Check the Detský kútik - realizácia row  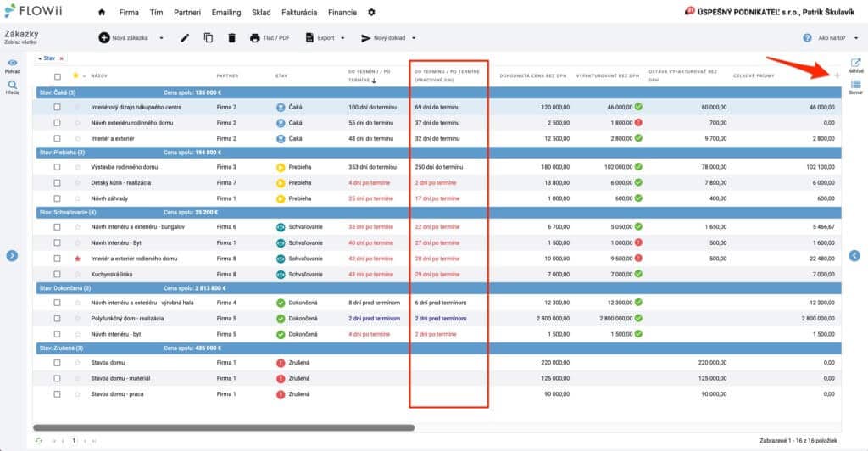[x=57, y=182]
